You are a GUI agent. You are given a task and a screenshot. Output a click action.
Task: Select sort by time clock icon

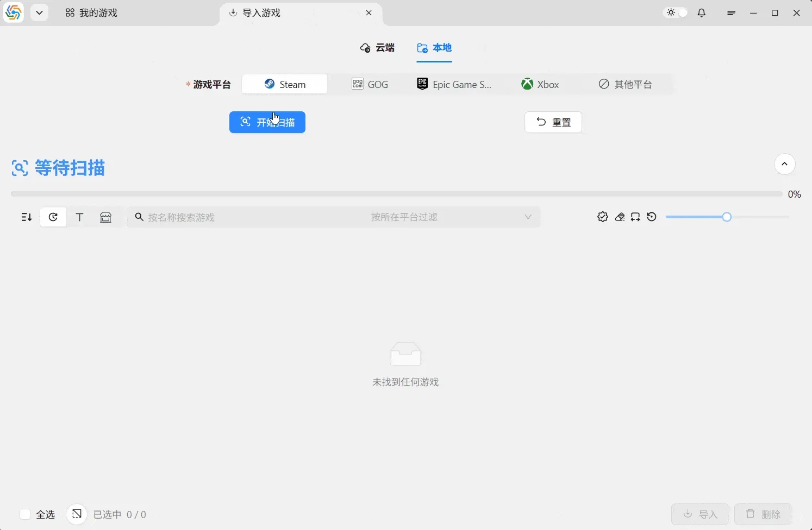(x=53, y=217)
